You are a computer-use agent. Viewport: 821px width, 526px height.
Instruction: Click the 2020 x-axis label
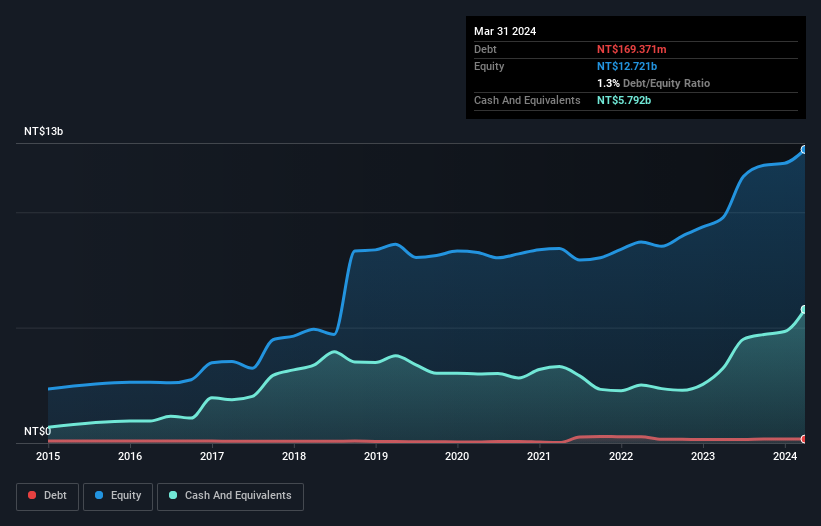point(457,456)
